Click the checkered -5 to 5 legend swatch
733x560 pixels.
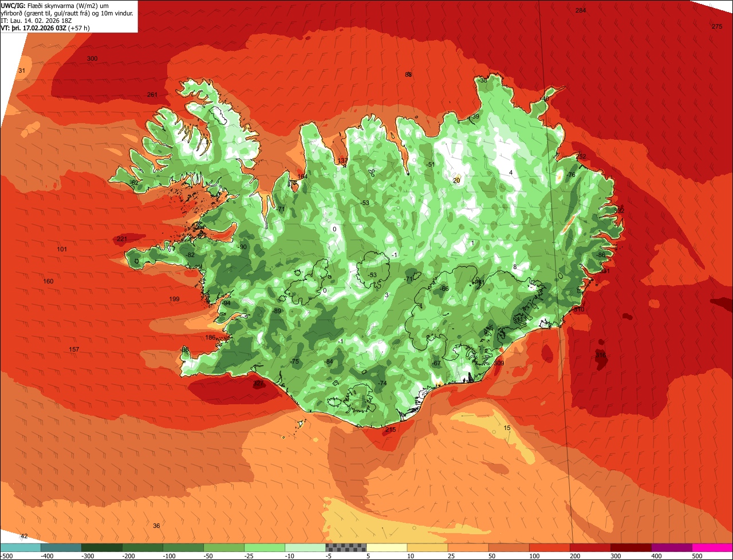coord(345,547)
